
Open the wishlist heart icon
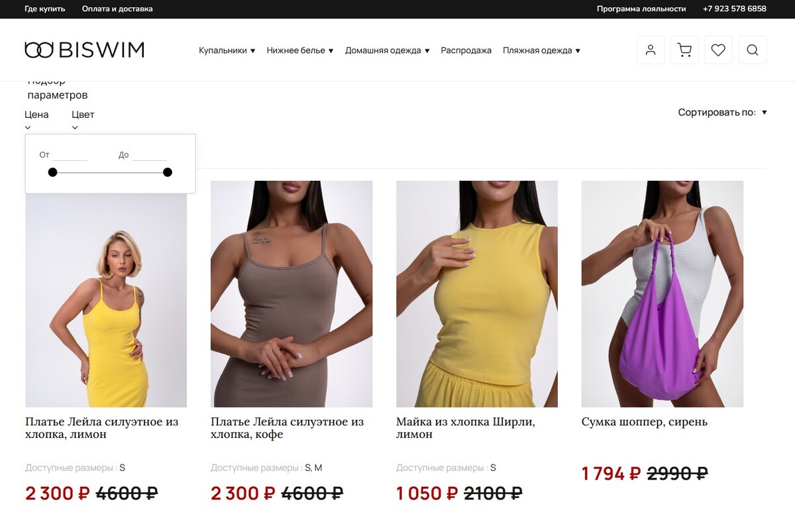click(x=718, y=50)
